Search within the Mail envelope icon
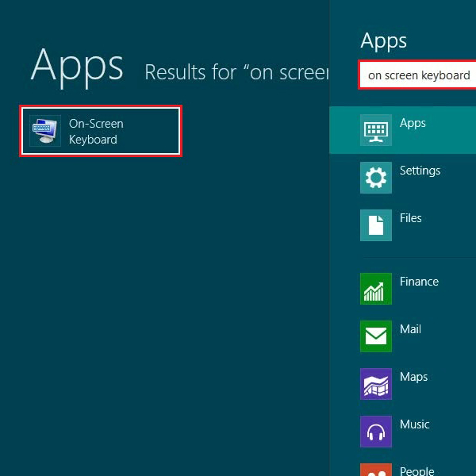Screen dimensions: 476x476 coord(376,336)
